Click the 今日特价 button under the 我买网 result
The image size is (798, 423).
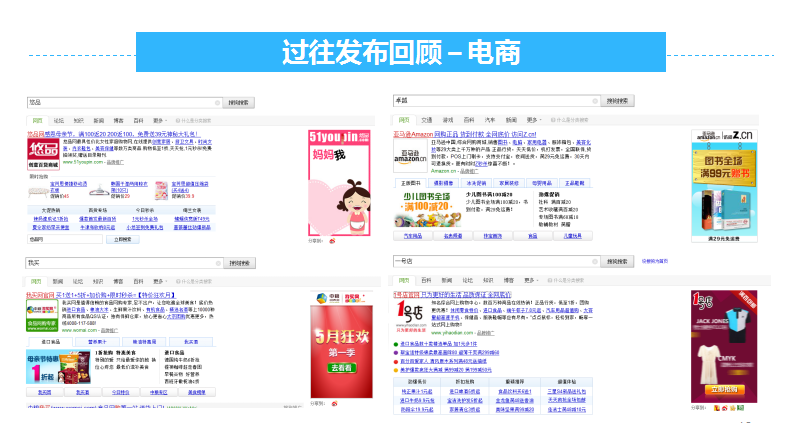[x=121, y=392]
